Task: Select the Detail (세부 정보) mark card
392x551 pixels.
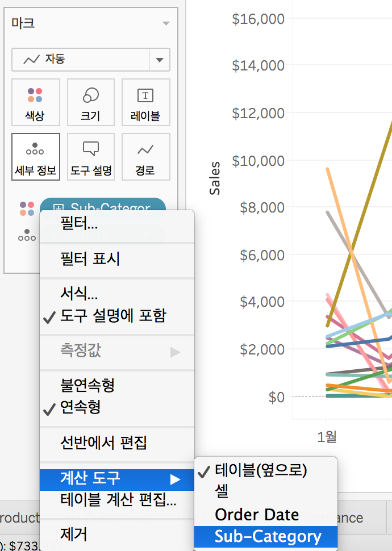Action: click(x=36, y=157)
